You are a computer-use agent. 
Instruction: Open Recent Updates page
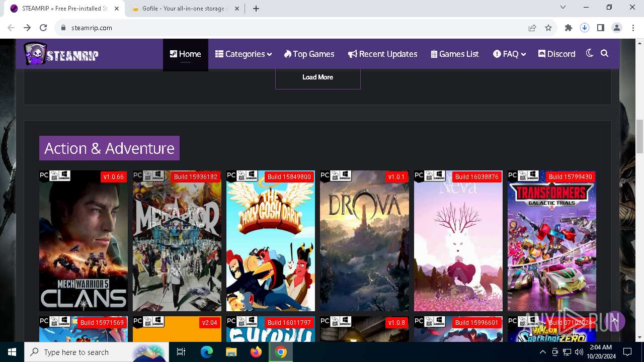coord(382,54)
